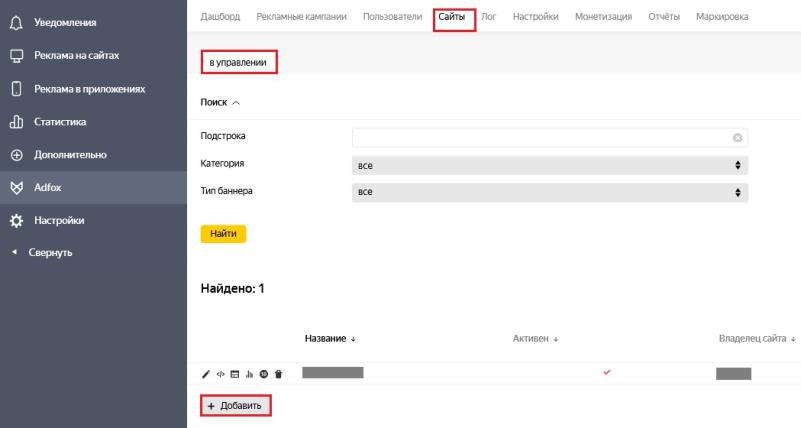Open the Отчёты tab
Image resolution: width=801 pixels, height=428 pixels.
664,17
